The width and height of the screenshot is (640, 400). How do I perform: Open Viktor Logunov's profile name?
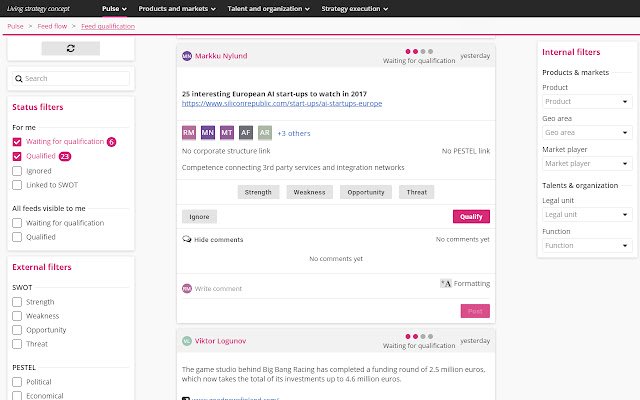(x=220, y=341)
